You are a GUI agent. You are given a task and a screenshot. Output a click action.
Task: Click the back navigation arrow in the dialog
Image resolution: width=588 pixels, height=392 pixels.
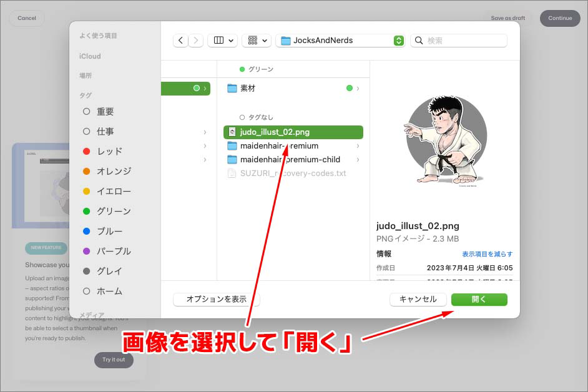tap(180, 40)
